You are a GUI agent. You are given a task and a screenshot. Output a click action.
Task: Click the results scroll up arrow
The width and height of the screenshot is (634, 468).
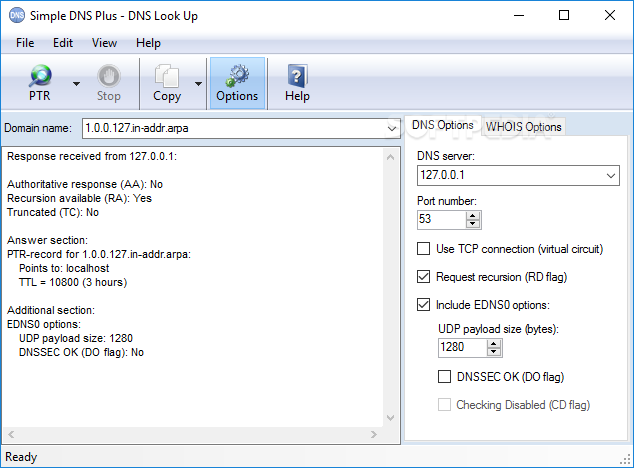[x=391, y=157]
